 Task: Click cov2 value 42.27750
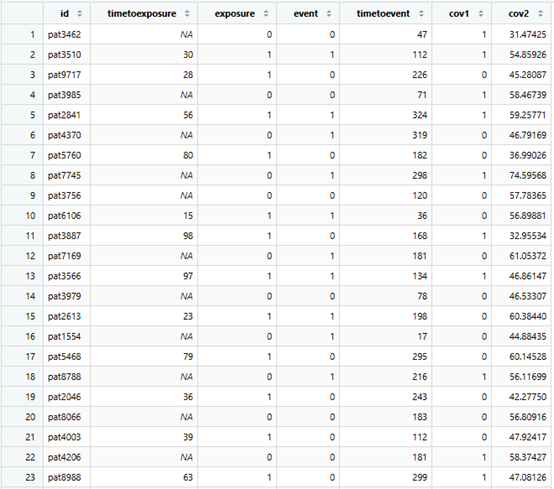(x=528, y=397)
